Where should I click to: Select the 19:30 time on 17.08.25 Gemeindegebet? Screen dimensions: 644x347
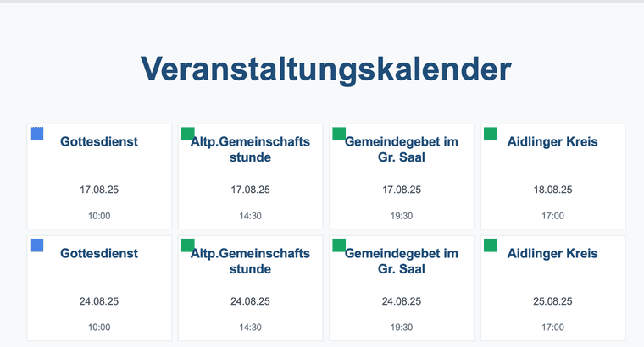coord(402,216)
